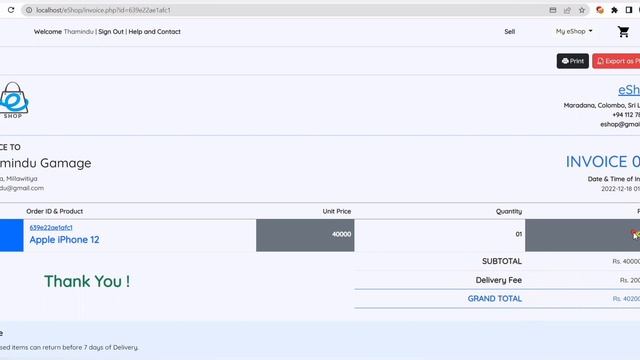Image resolution: width=640 pixels, height=360 pixels.
Task: Click the Export as PDF button
Action: [x=616, y=61]
